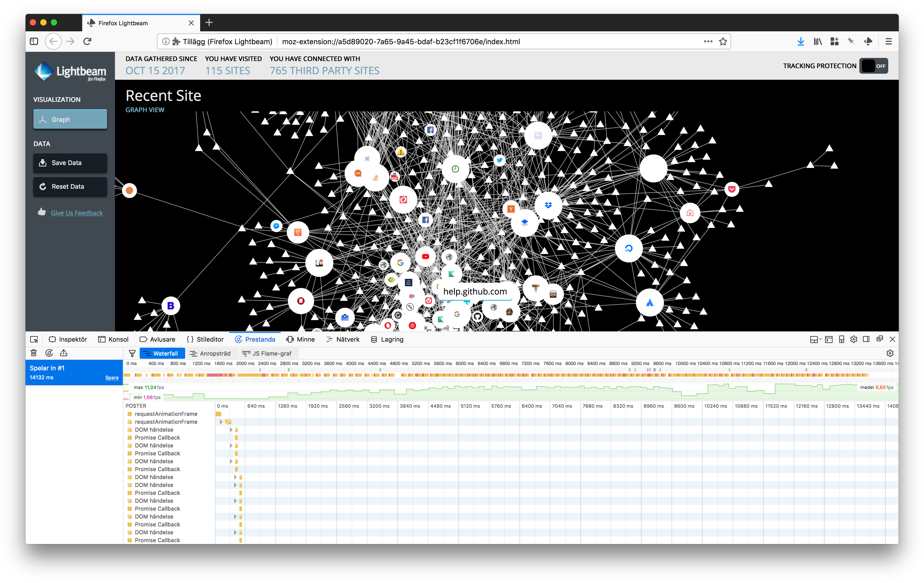Image resolution: width=924 pixels, height=583 pixels.
Task: Open the Stileditor tab
Action: 205,339
